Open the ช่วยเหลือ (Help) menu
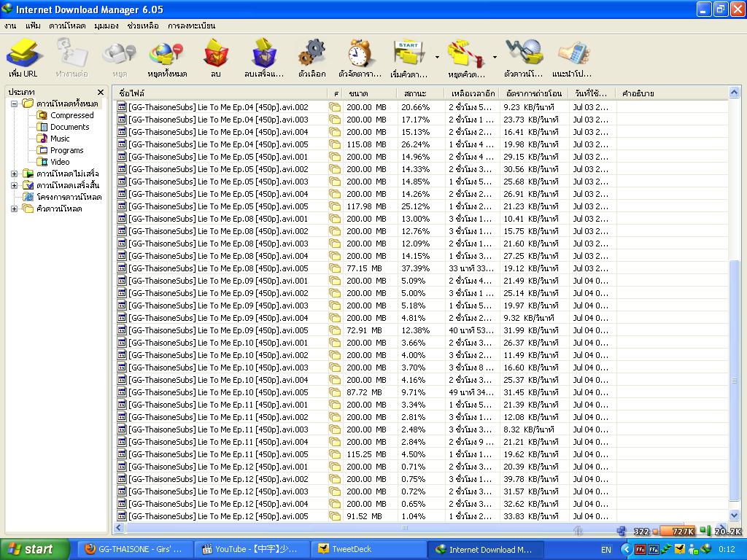 pyautogui.click(x=143, y=26)
